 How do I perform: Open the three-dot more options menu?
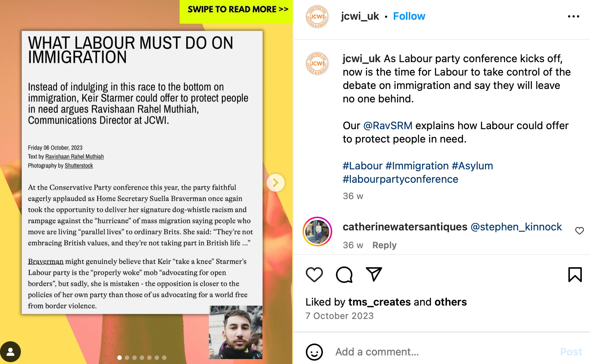point(574,16)
